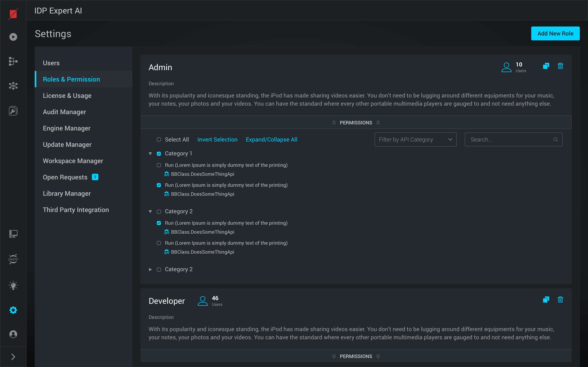The height and width of the screenshot is (367, 588).
Task: Check the Select All checkbox
Action: pyautogui.click(x=159, y=140)
